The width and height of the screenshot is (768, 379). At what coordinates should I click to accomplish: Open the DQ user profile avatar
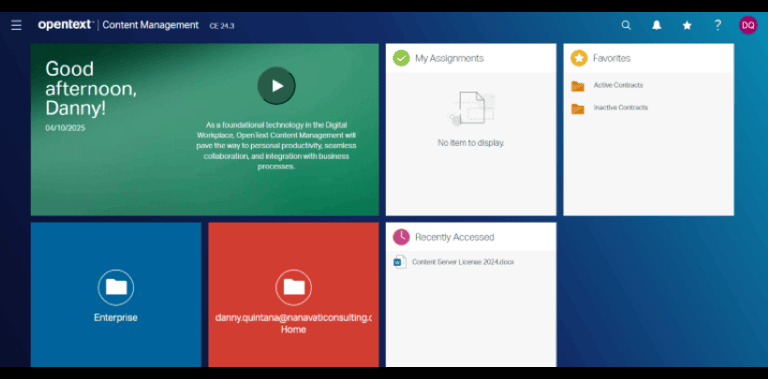[748, 25]
